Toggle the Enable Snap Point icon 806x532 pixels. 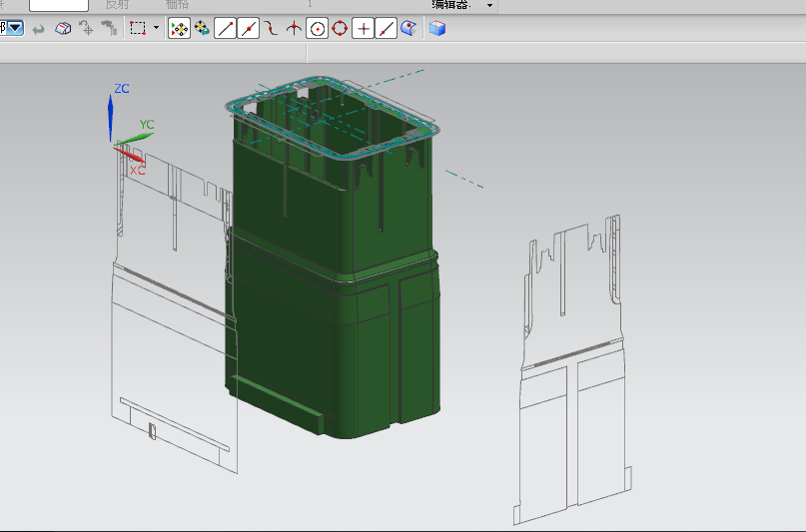pos(179,29)
